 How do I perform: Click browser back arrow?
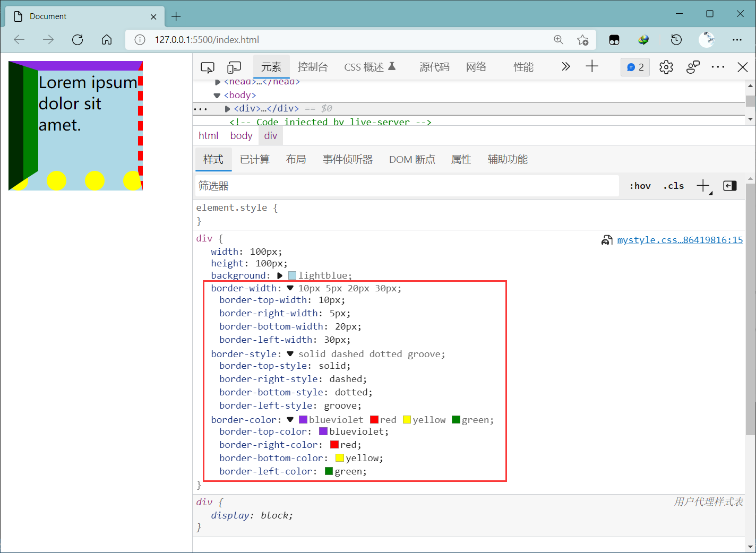tap(19, 40)
